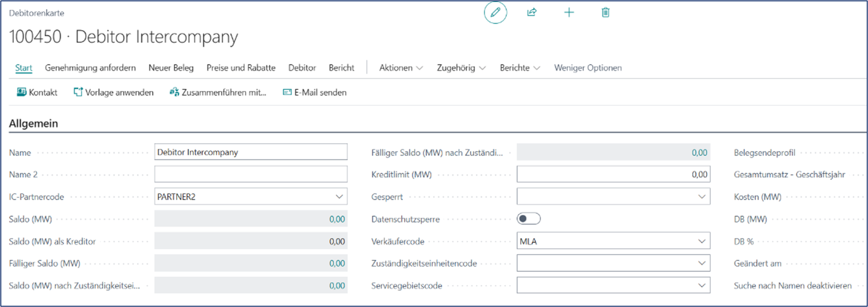This screenshot has height=307, width=868.
Task: Click the Kreditlimit (MW) input field
Action: point(613,174)
